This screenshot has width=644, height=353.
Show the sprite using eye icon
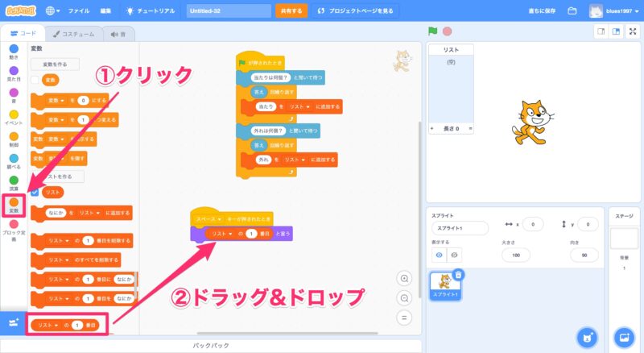pyautogui.click(x=440, y=254)
